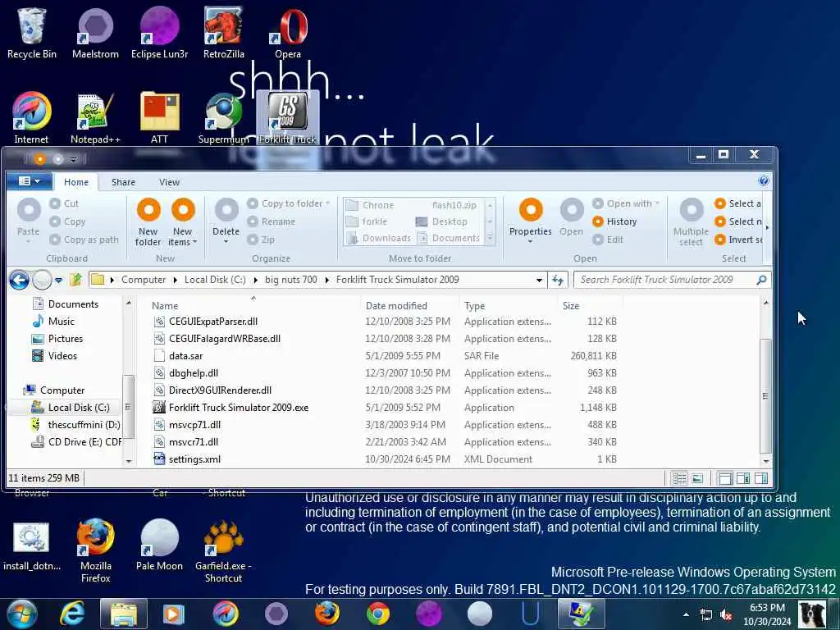The image size is (840, 630).
Task: Select Documents in the navigation pane
Action: tap(66, 304)
